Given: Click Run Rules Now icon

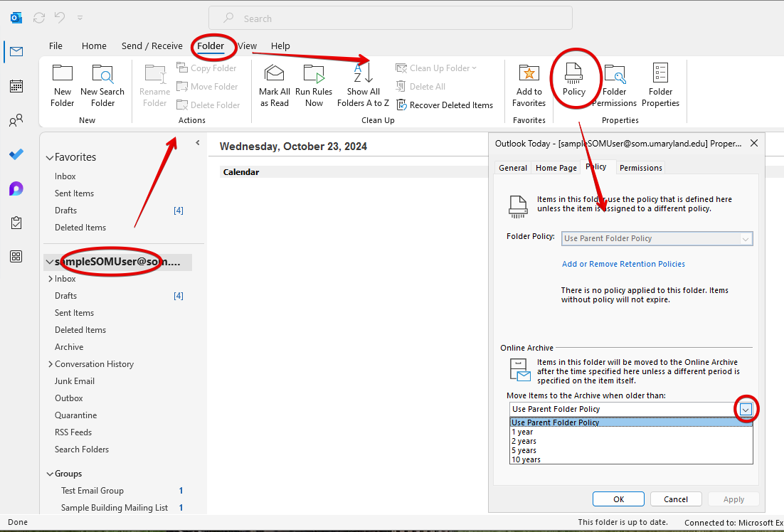Looking at the screenshot, I should click(x=314, y=75).
